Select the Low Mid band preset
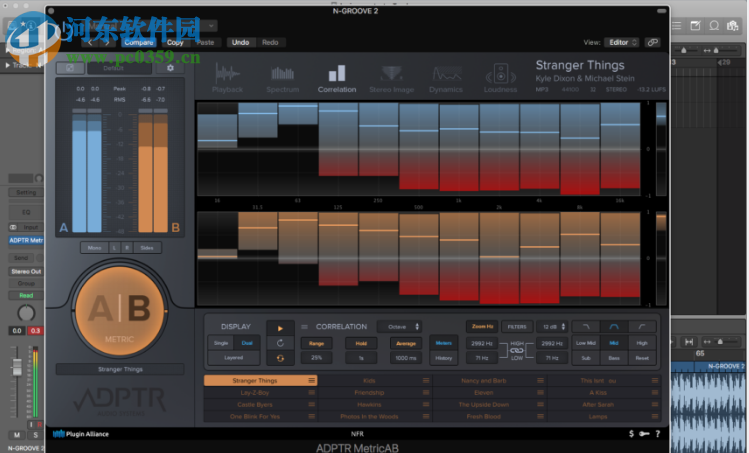This screenshot has width=749, height=453. 586,343
